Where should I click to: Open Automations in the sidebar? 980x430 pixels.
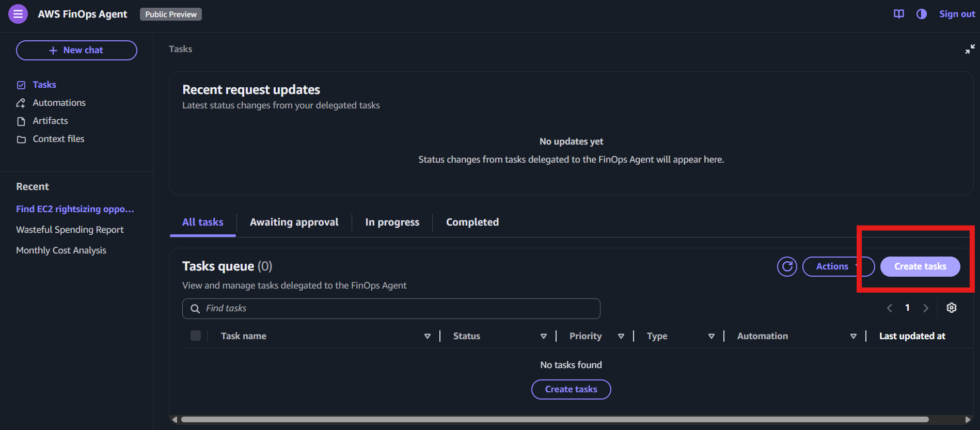click(x=59, y=103)
